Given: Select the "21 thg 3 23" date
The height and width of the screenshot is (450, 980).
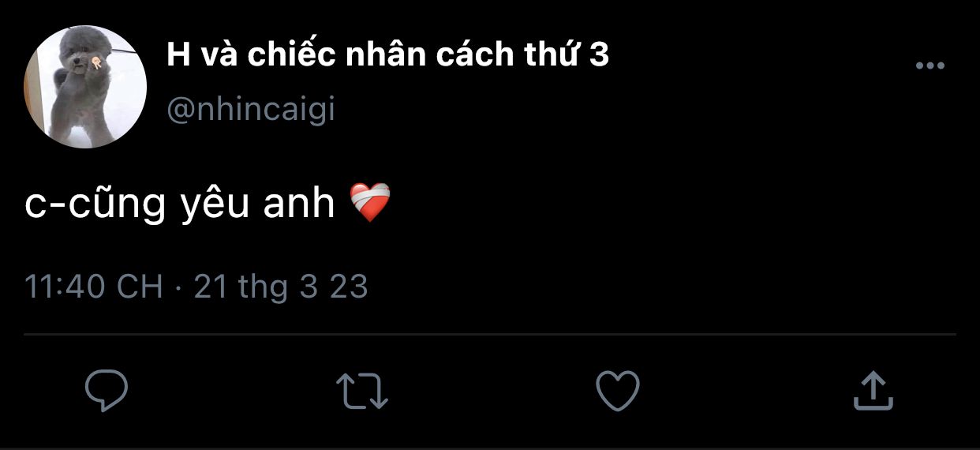Looking at the screenshot, I should click(281, 287).
